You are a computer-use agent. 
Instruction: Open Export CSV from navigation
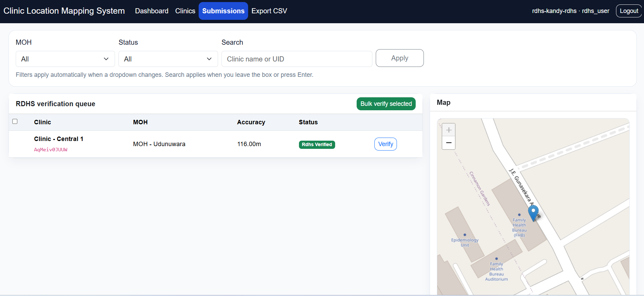pos(269,11)
